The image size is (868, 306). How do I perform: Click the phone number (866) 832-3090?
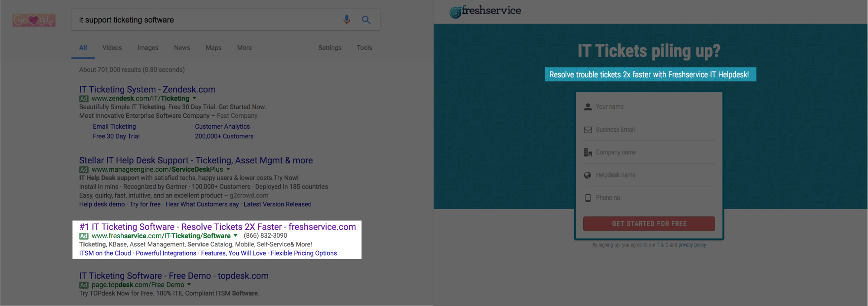tap(266, 236)
